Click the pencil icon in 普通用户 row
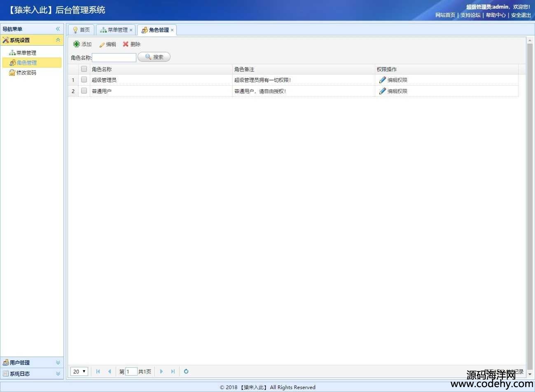This screenshot has height=392, width=535. 383,91
